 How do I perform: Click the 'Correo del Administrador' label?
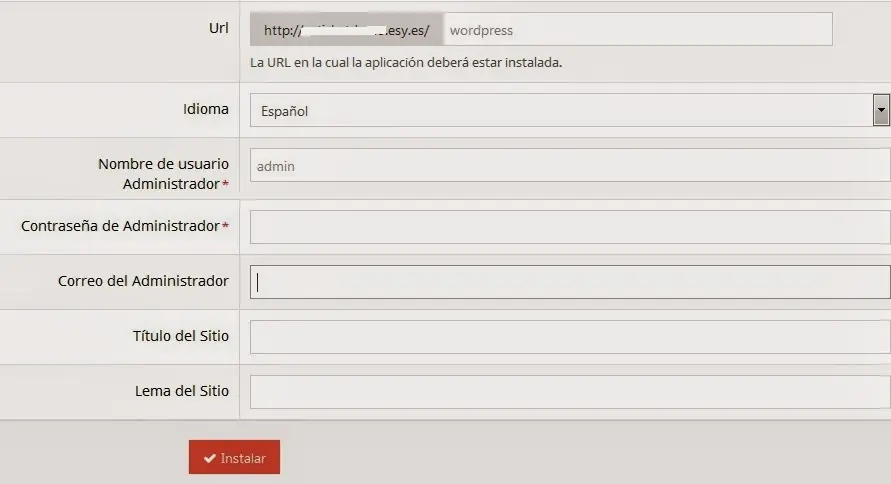click(x=143, y=281)
